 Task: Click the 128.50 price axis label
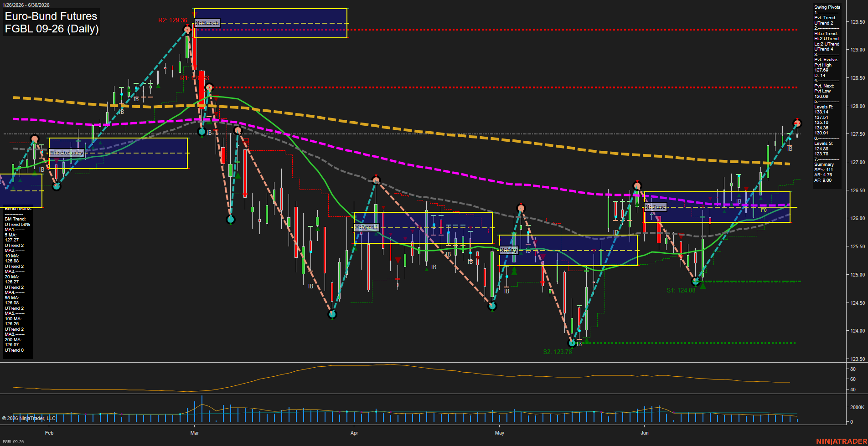(x=858, y=78)
